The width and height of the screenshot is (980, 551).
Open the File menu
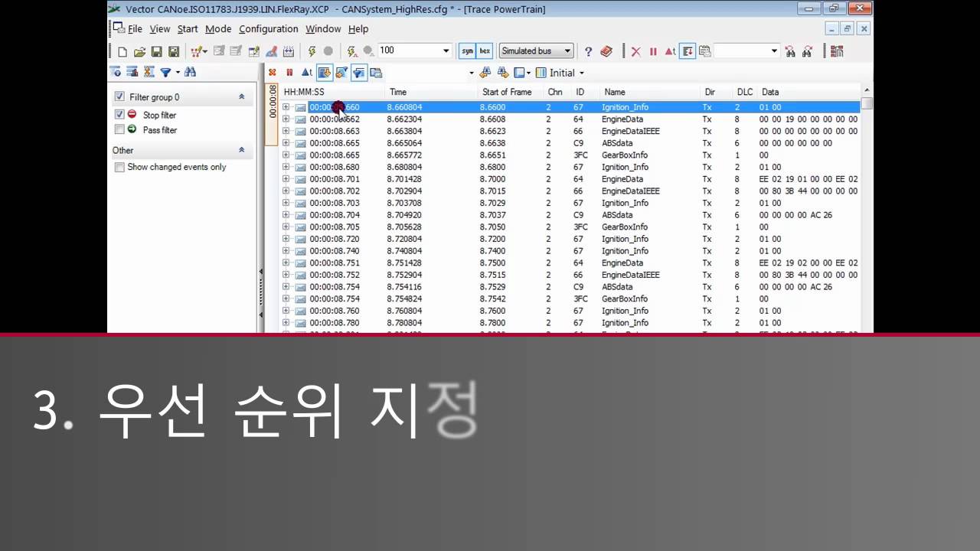click(135, 29)
